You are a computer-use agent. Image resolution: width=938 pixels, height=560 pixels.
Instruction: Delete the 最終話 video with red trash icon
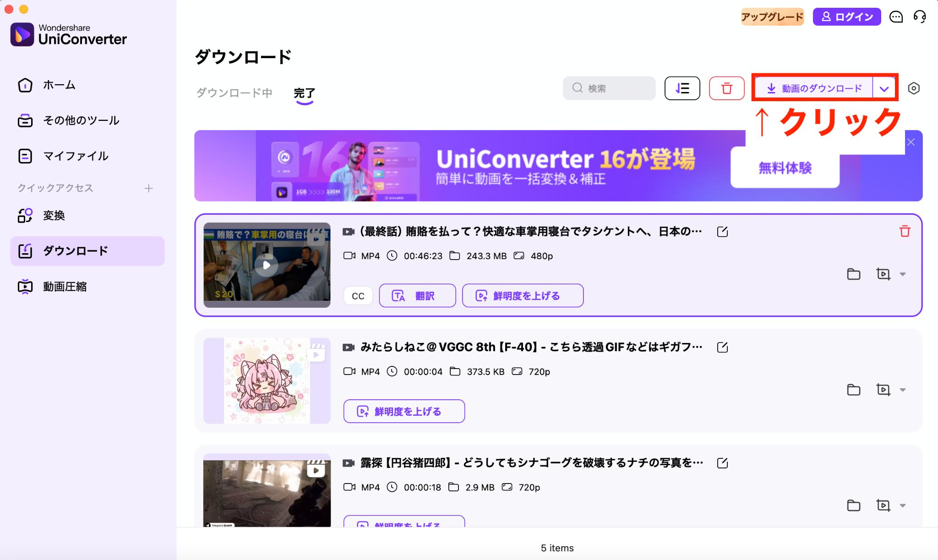click(905, 231)
